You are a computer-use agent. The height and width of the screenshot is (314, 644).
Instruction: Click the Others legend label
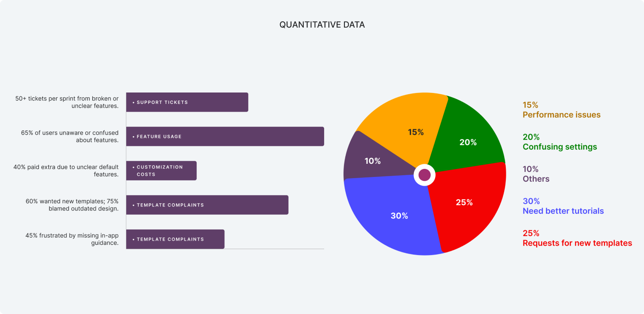click(536, 179)
